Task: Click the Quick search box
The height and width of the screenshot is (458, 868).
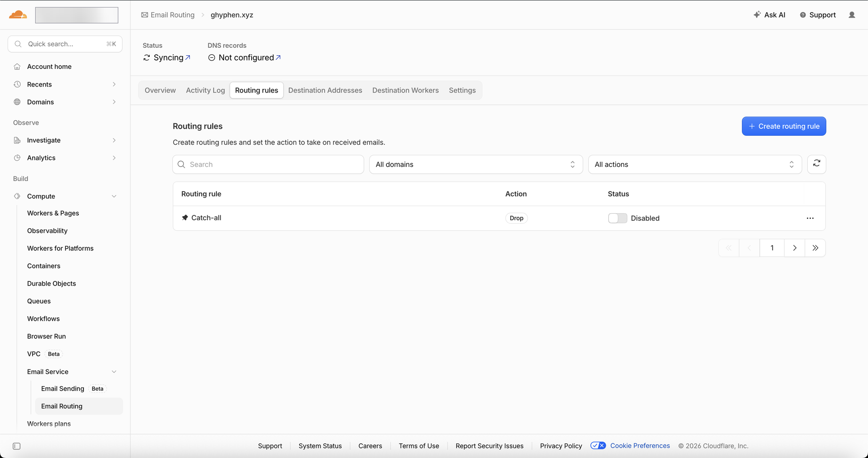Action: tap(65, 44)
